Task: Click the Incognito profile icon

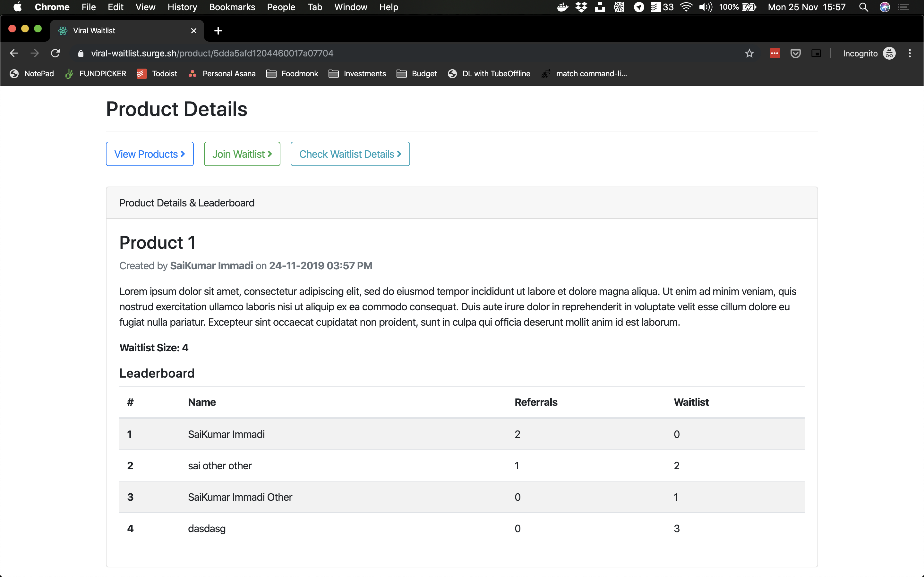Action: point(889,54)
